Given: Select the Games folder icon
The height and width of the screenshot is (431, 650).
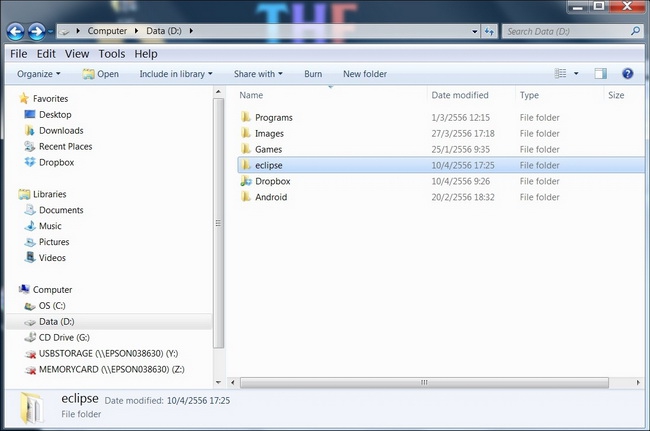Looking at the screenshot, I should click(246, 149).
